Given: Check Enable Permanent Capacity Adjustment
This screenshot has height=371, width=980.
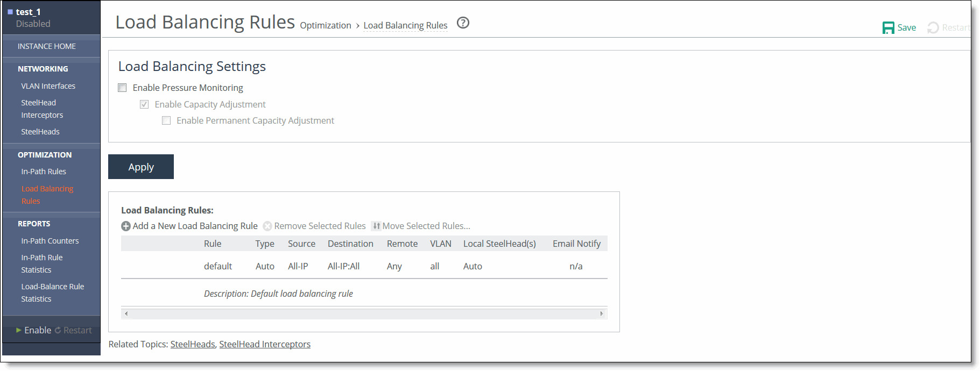Looking at the screenshot, I should [x=166, y=121].
